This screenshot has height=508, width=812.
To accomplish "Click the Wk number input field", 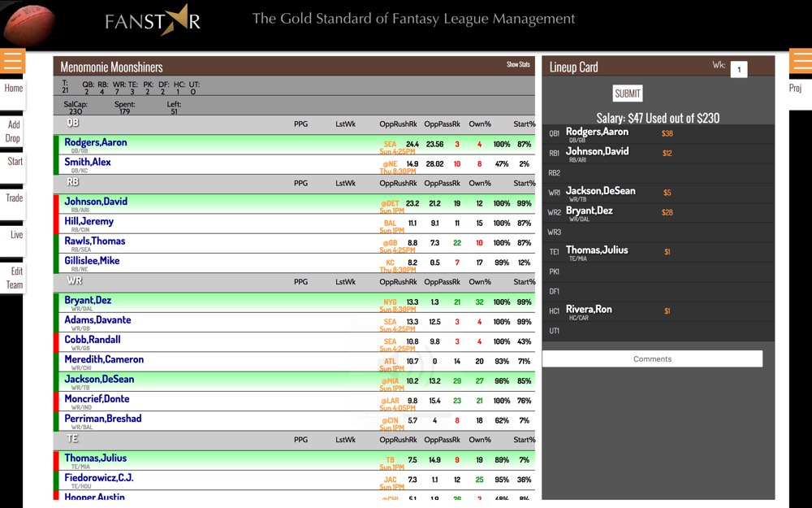I will point(738,69).
